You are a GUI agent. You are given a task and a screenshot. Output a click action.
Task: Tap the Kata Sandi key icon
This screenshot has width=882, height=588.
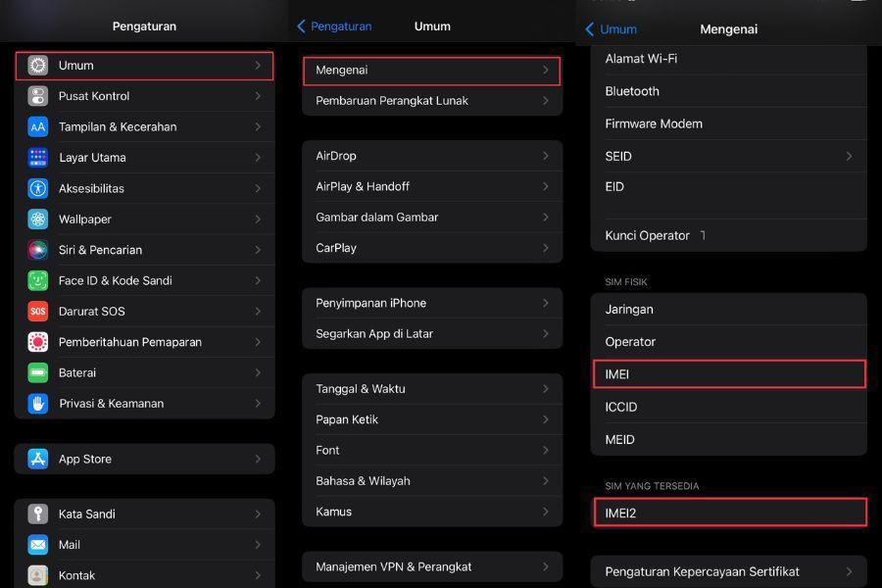pyautogui.click(x=37, y=514)
